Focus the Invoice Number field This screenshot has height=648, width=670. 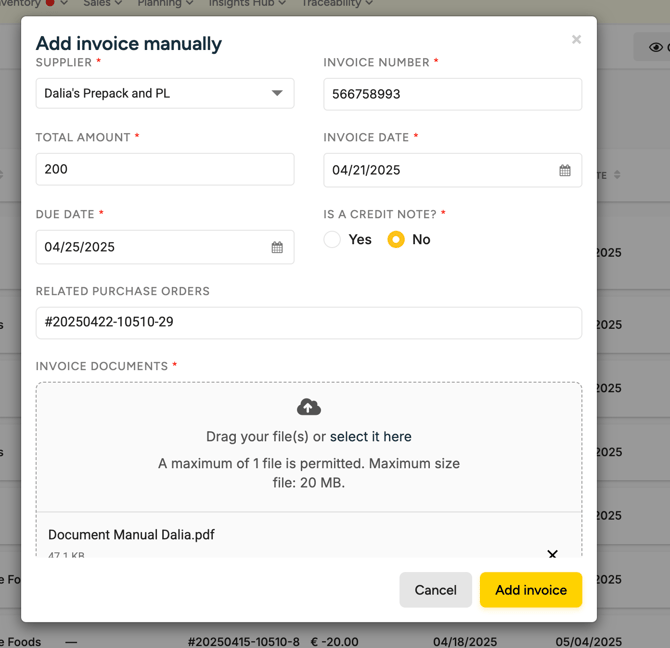[x=452, y=94]
